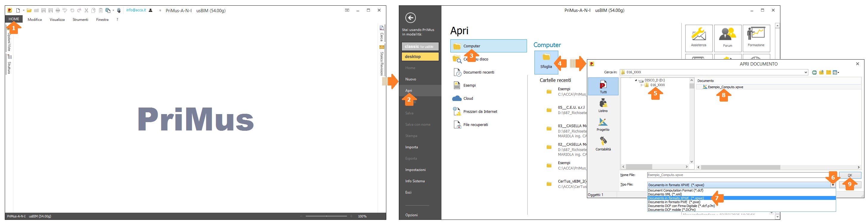Open the Modifica menu
Screen dimensions: 868x224
pyautogui.click(x=35, y=20)
